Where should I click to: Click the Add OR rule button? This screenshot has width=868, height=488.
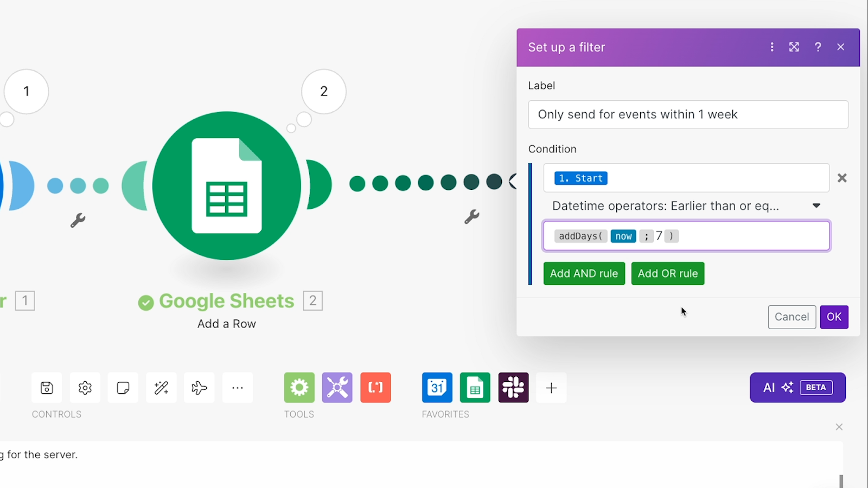click(x=668, y=273)
